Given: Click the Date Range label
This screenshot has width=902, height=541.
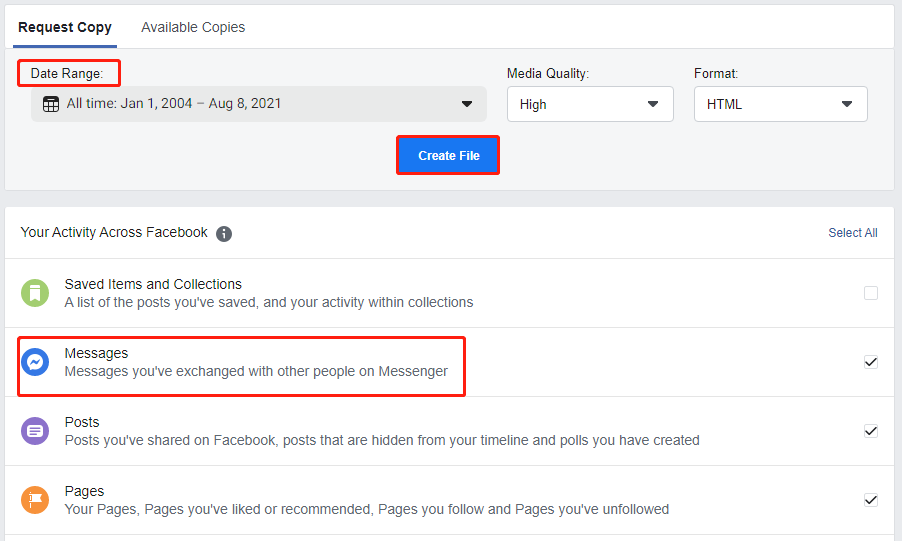Looking at the screenshot, I should tap(67, 74).
